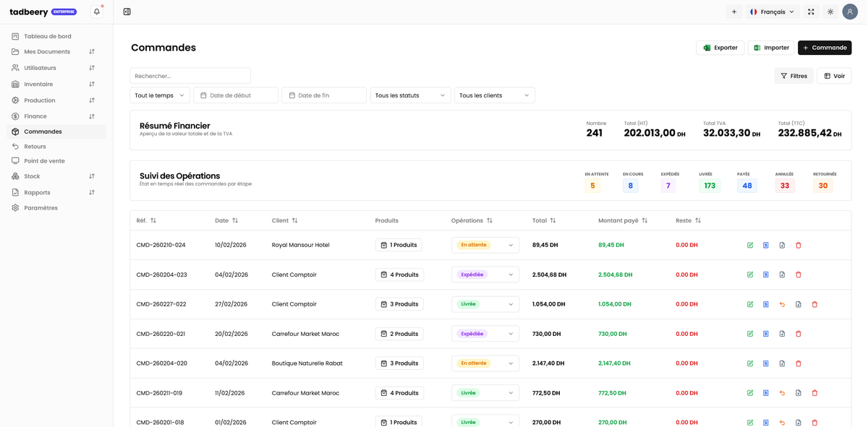Open the 'Tous les statuts' dropdown
This screenshot has height=427, width=868.
(410, 95)
